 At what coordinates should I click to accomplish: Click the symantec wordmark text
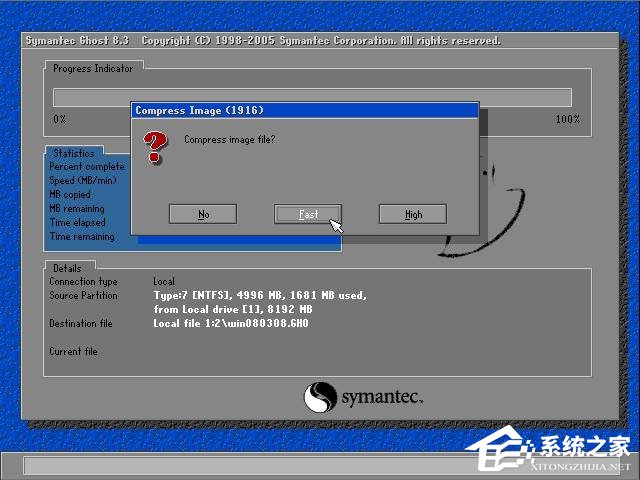(382, 397)
